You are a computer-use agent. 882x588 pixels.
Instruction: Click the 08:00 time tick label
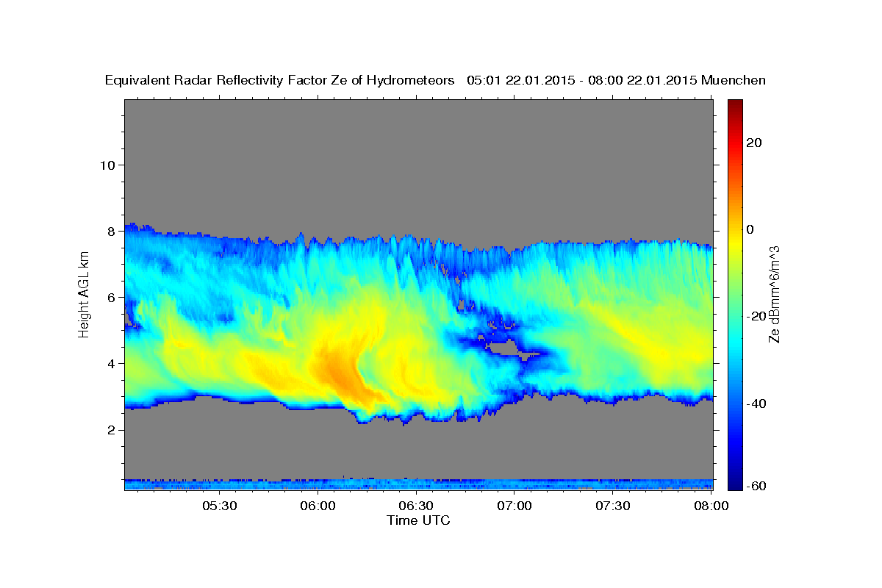pyautogui.click(x=711, y=506)
